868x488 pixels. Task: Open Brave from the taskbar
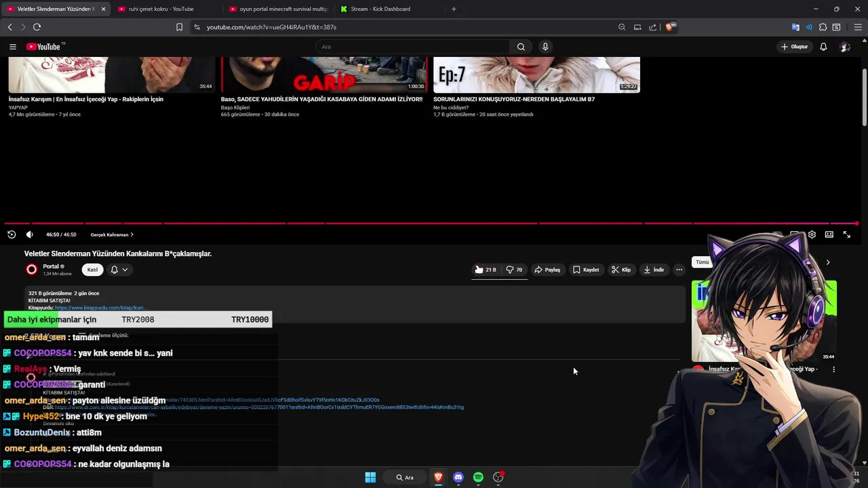point(438,477)
